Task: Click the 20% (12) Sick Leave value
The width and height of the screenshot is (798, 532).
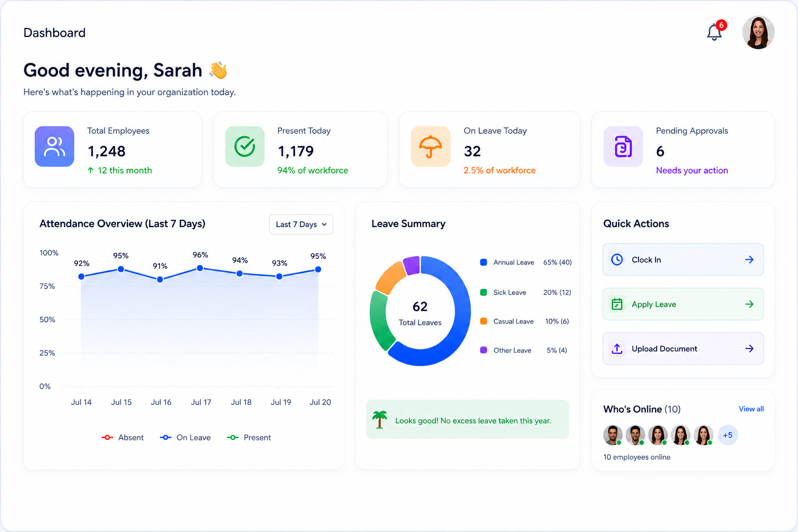Action: coord(557,292)
